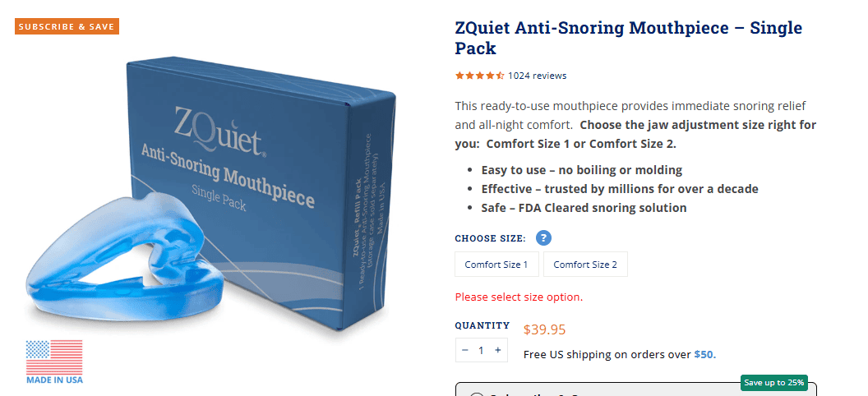868x396 pixels.
Task: Click the QUANTITY label
Action: coord(482,325)
